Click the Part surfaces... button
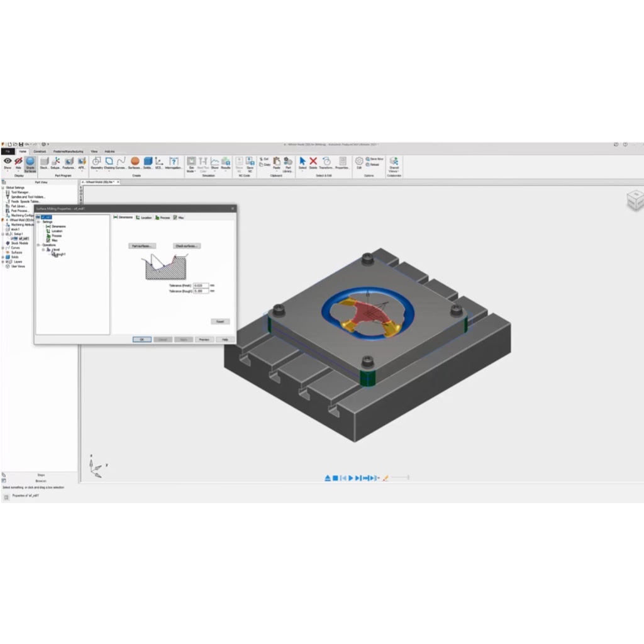Image resolution: width=644 pixels, height=644 pixels. 142,246
